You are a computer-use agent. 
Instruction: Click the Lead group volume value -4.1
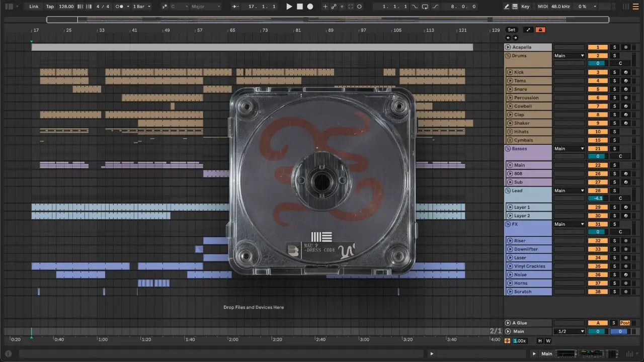point(598,198)
